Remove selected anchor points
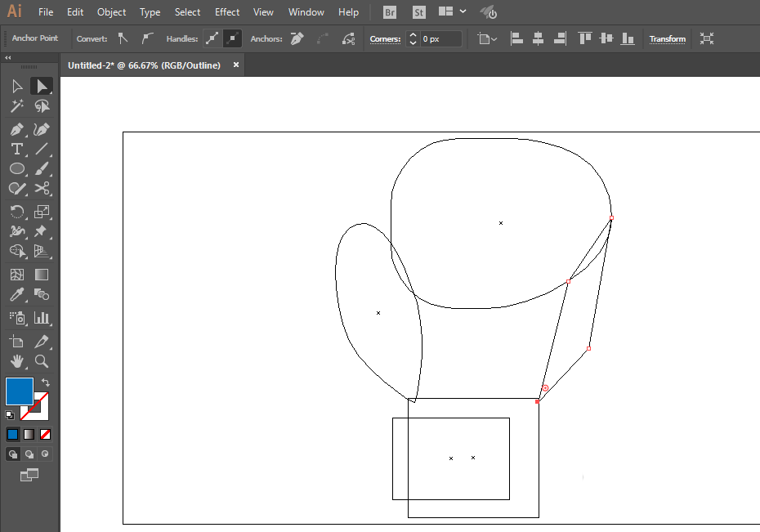The height and width of the screenshot is (532, 760). [297, 38]
